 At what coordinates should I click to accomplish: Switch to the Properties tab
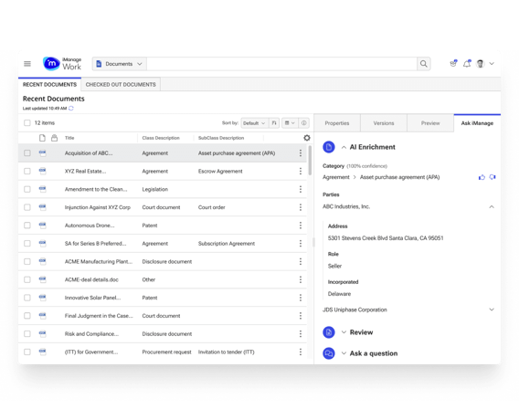point(337,123)
